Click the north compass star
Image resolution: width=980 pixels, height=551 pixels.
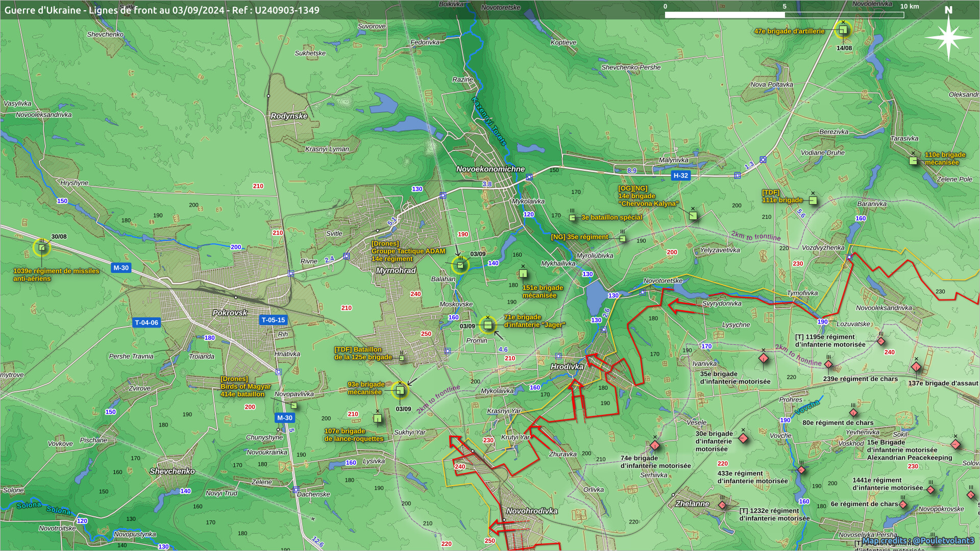click(948, 37)
